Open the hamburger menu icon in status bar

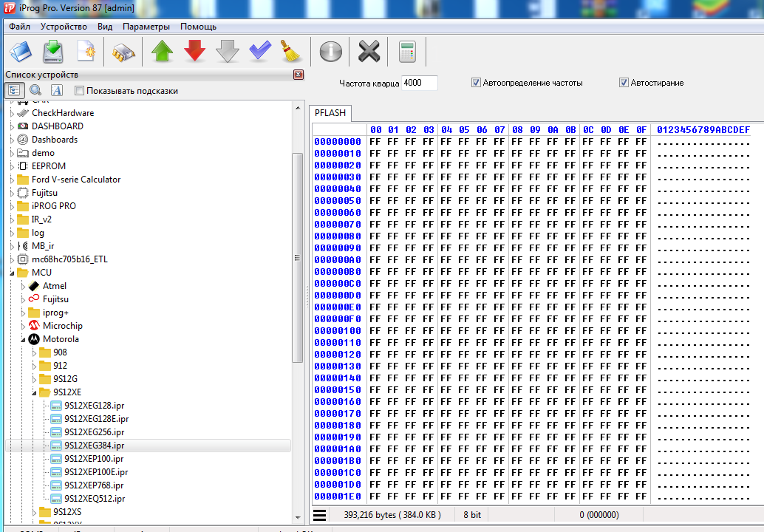pyautogui.click(x=320, y=515)
